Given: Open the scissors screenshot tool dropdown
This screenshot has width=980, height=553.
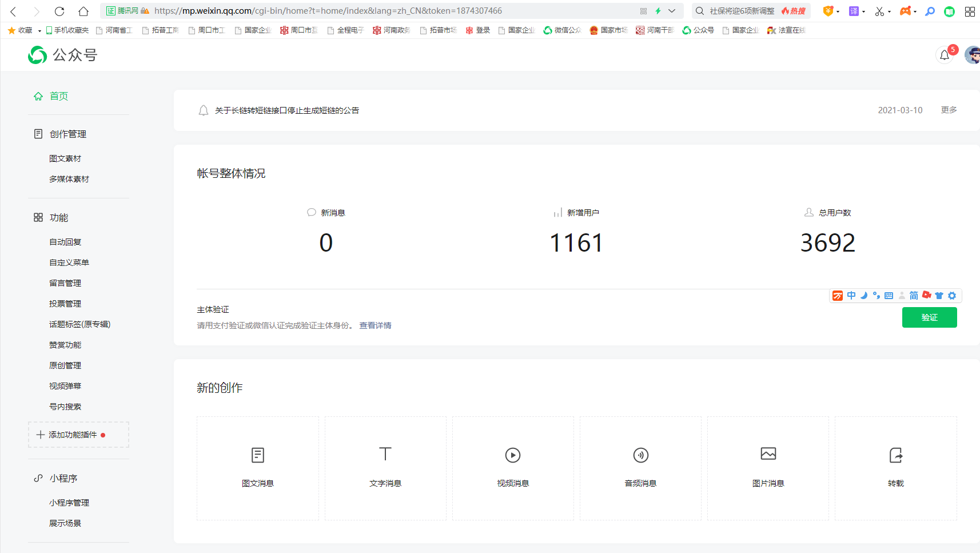Looking at the screenshot, I should tap(889, 11).
